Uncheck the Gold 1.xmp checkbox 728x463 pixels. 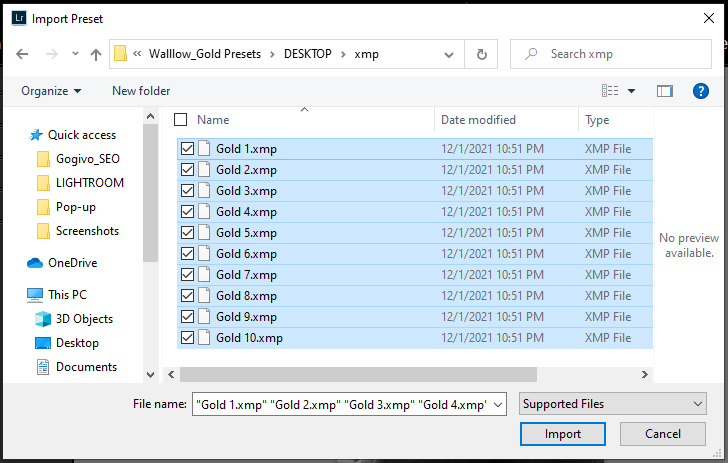point(187,149)
